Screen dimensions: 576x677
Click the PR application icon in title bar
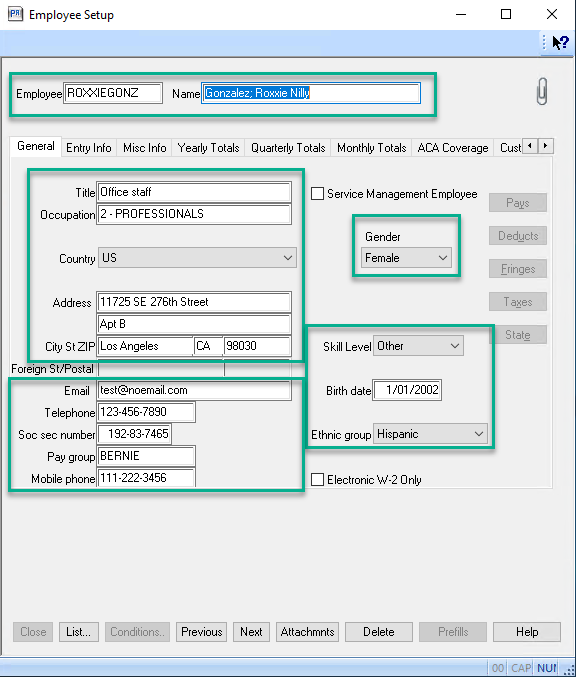(x=15, y=14)
